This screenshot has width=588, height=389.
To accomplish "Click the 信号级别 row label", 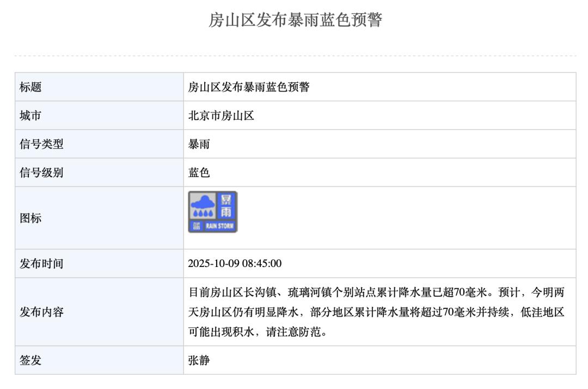I will pos(41,173).
